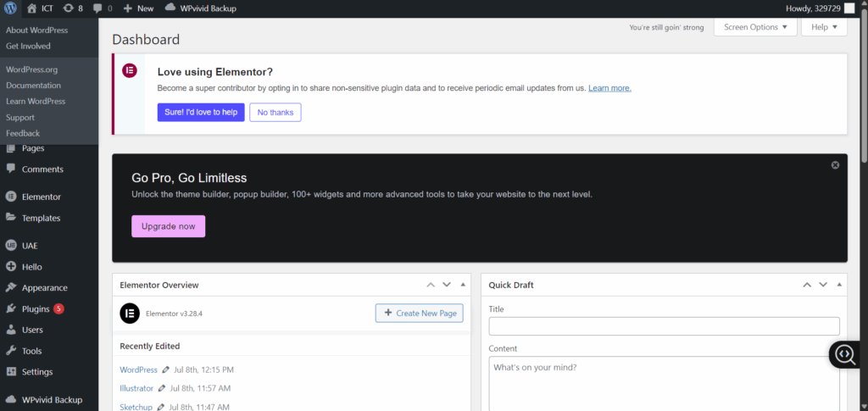Click the No thanks button

point(275,112)
